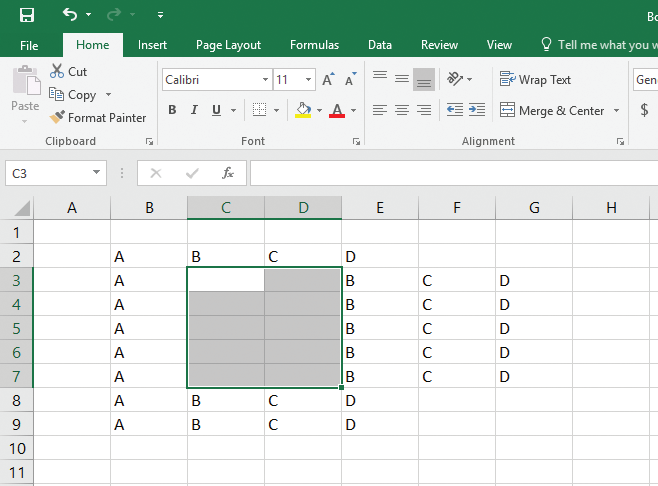
Task: Click the Save icon in quick access toolbar
Action: coord(27,15)
